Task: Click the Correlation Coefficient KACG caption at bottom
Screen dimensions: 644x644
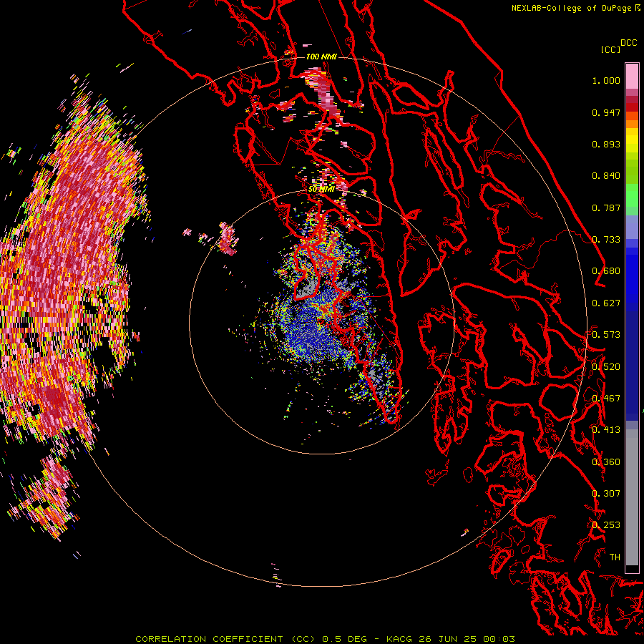Action: (325, 639)
